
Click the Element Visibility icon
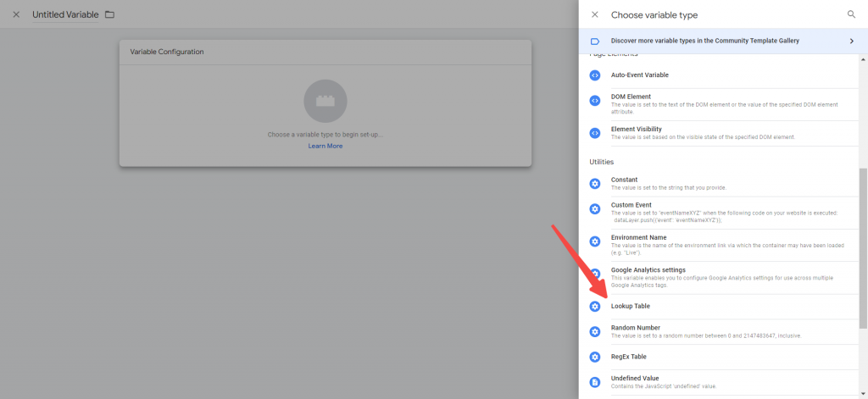[x=594, y=133]
